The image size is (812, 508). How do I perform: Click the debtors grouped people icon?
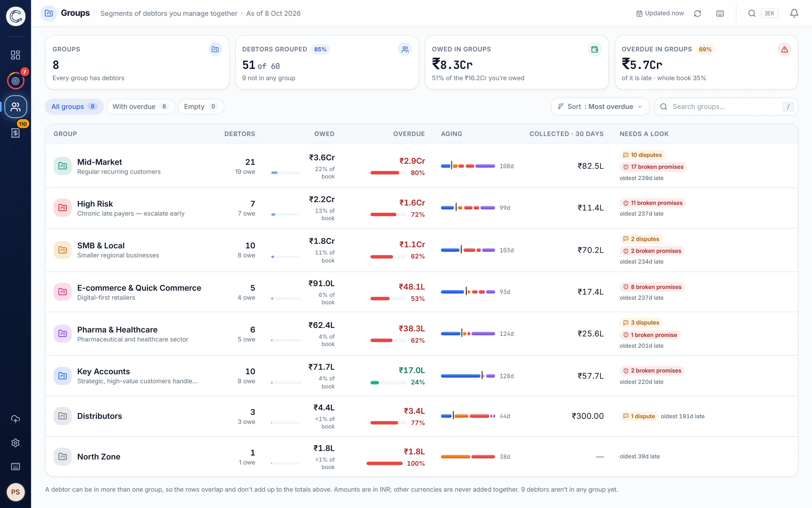405,49
